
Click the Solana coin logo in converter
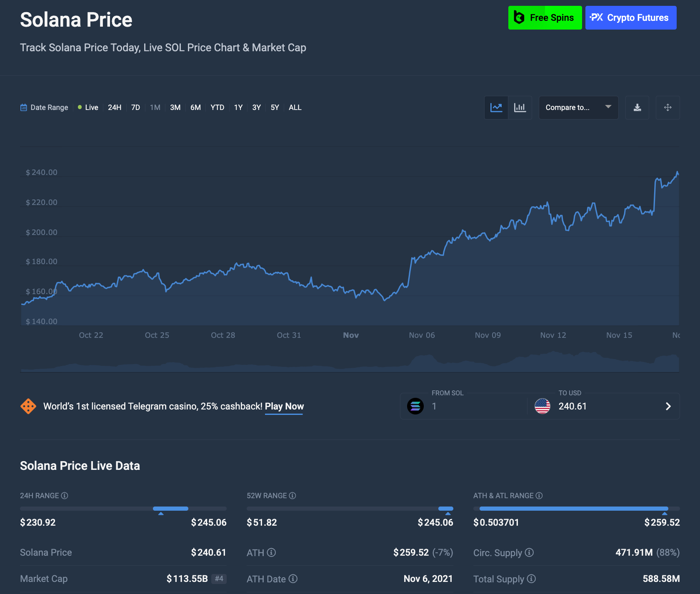click(415, 406)
